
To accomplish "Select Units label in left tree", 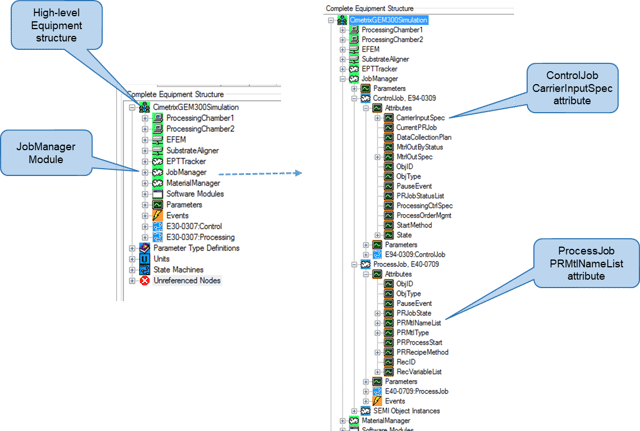I will [161, 259].
